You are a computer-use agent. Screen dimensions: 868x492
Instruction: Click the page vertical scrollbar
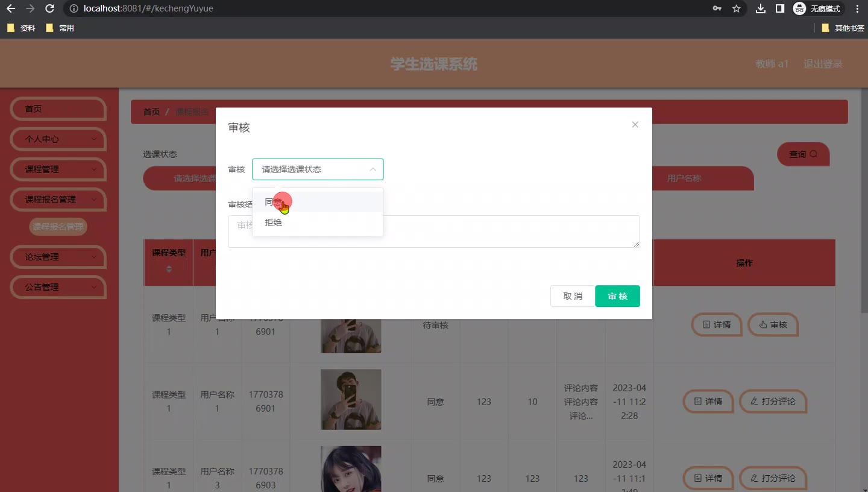point(864,201)
